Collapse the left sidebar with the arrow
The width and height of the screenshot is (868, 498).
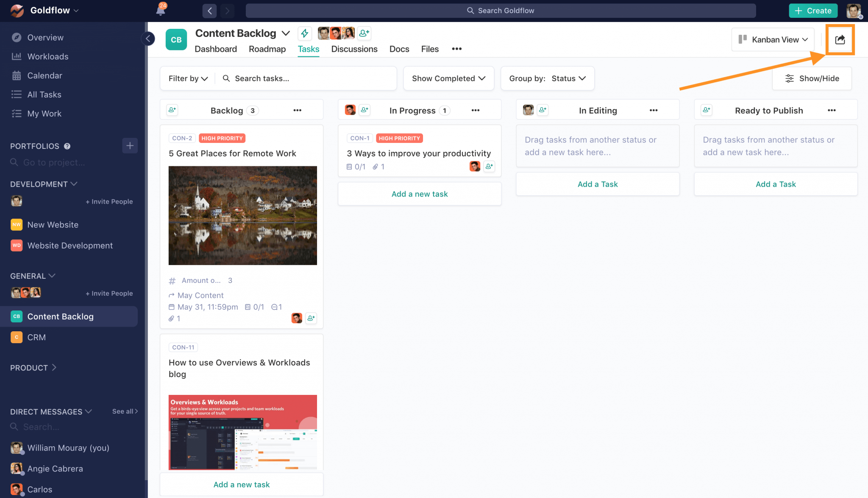pos(148,38)
